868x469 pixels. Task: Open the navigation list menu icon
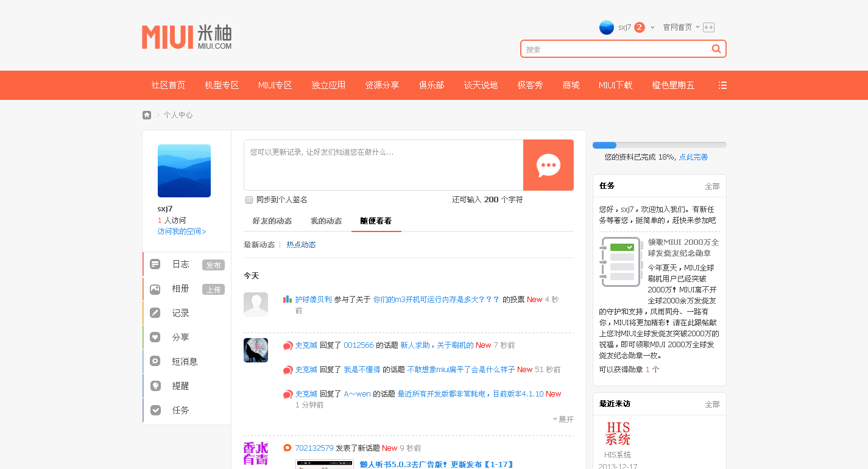click(722, 85)
